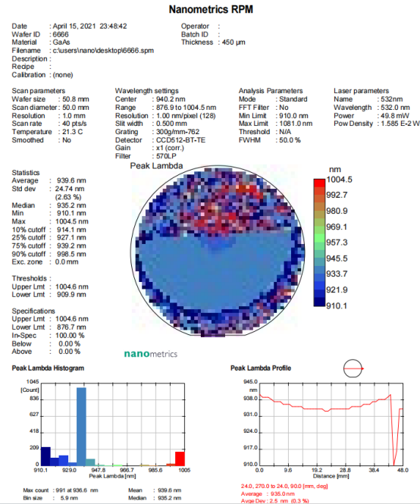The image size is (420, 504).
Task: Select the Bin size value 5.9 nm
Action: (69, 498)
